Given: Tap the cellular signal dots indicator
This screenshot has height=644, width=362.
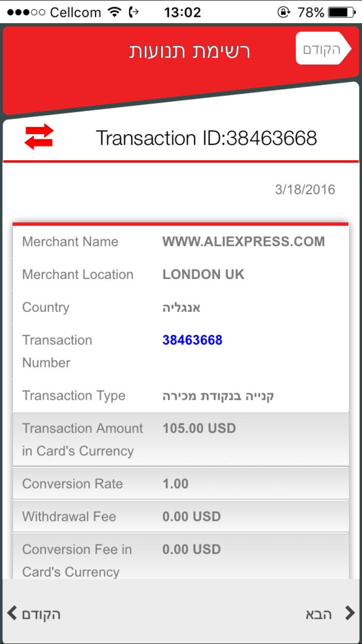Looking at the screenshot, I should [26, 12].
